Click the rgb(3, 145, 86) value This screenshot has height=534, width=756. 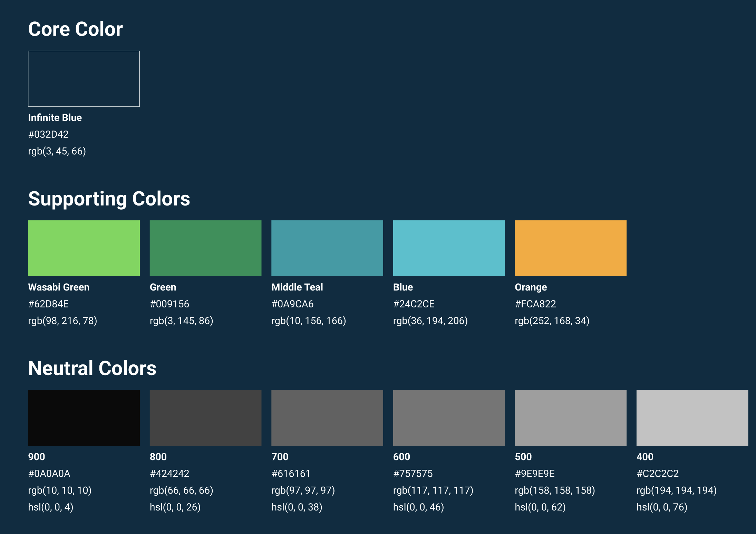pyautogui.click(x=181, y=321)
